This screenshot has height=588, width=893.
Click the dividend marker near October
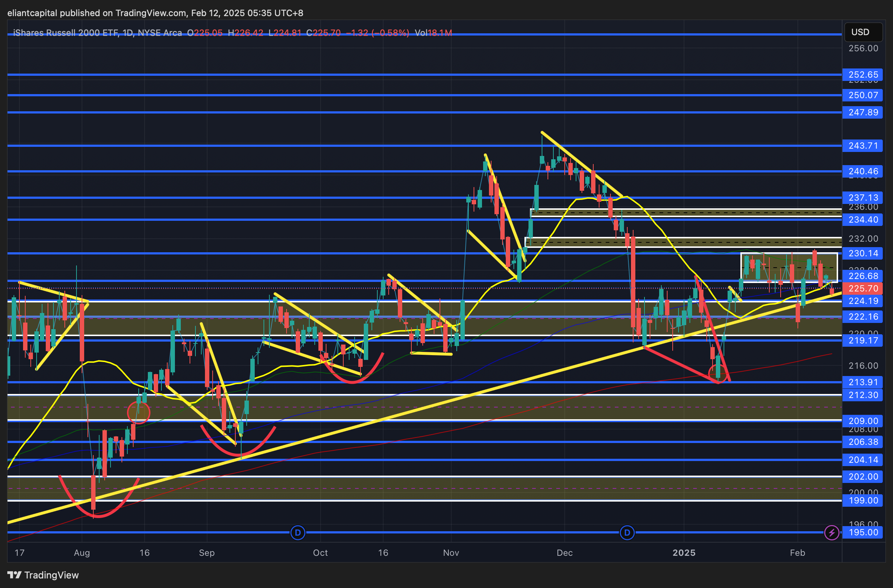(298, 532)
